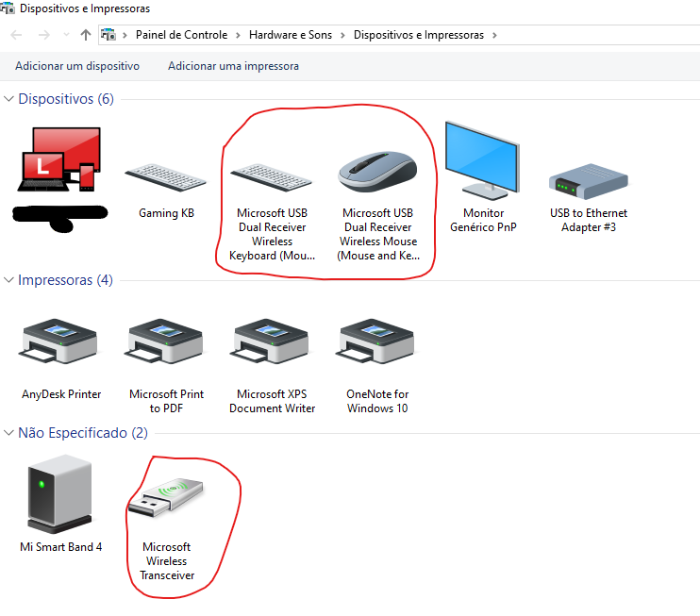The image size is (700, 616).
Task: Click the Não Especificado (2) header text
Action: 83,433
